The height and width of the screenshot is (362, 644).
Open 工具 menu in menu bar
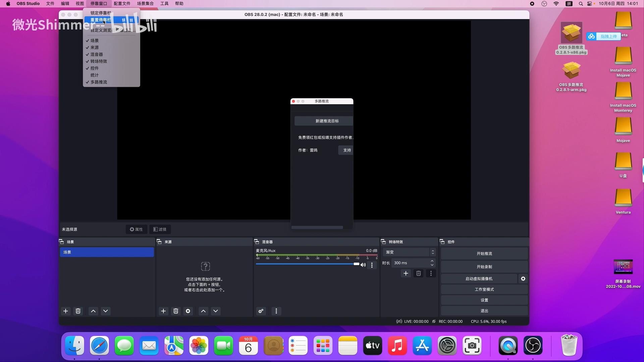point(164,4)
